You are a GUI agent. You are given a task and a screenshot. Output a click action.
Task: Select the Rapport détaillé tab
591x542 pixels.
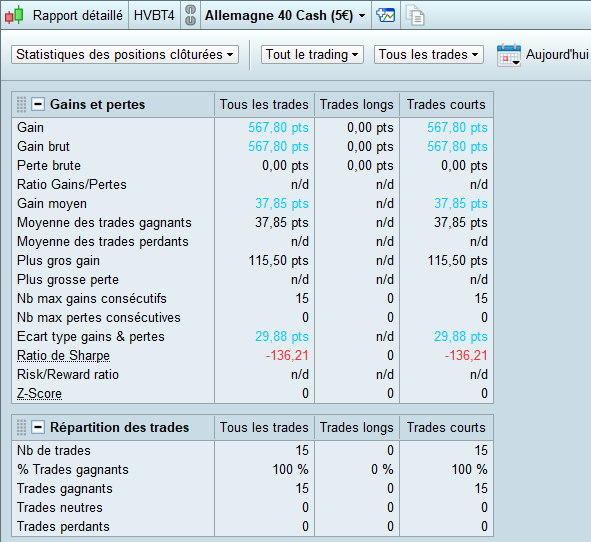[78, 15]
